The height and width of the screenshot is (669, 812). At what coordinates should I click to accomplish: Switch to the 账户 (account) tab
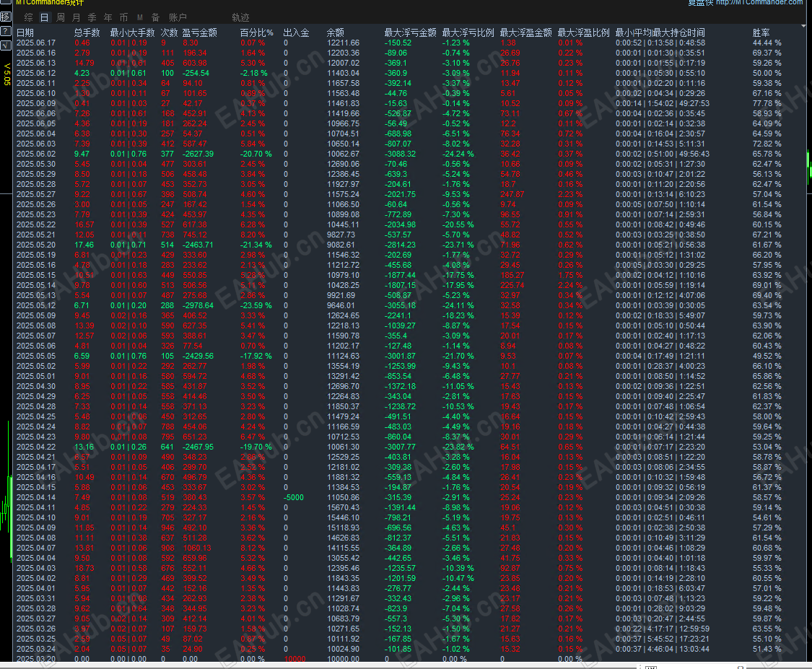point(178,17)
